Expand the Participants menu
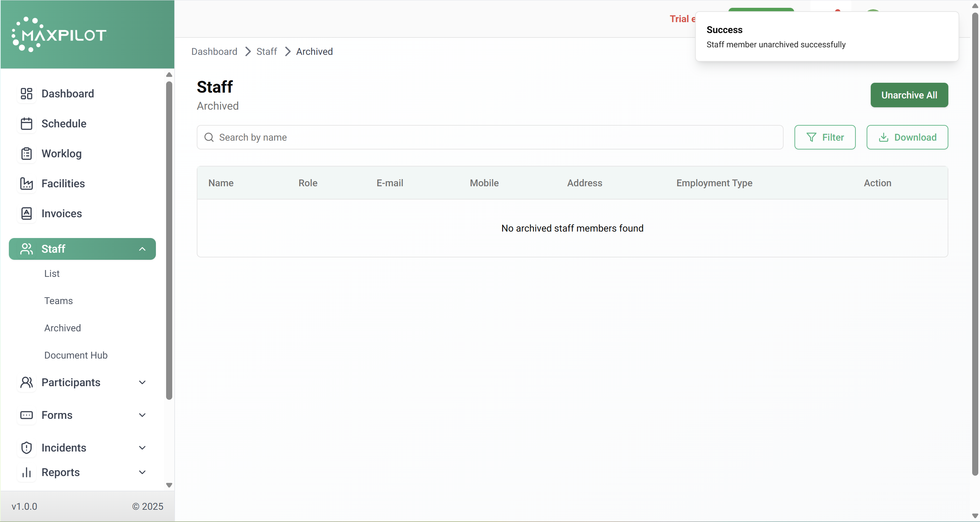 coord(142,382)
